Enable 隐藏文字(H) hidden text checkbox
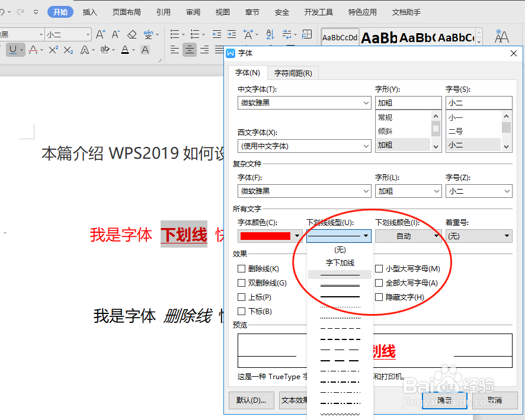Screen dimensions: 525x420 (379, 297)
